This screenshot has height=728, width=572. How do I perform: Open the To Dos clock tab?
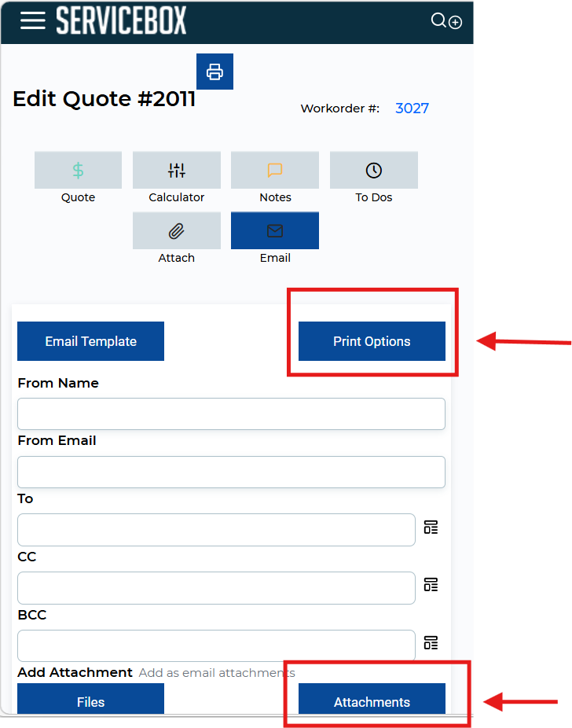374,170
